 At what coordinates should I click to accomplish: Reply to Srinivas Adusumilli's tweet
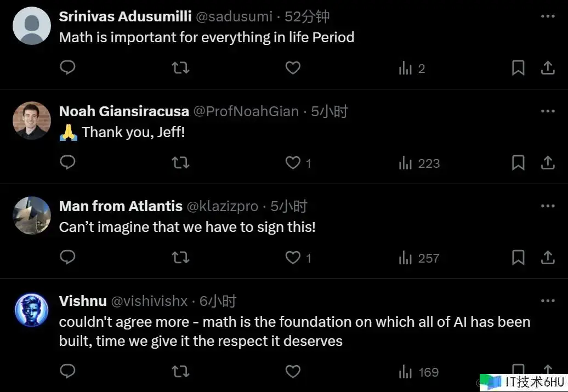[x=67, y=68]
